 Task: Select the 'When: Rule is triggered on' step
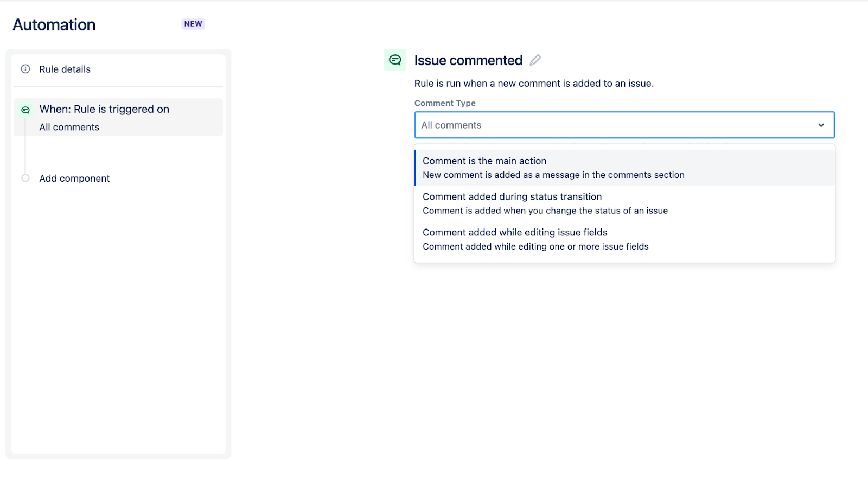click(104, 110)
